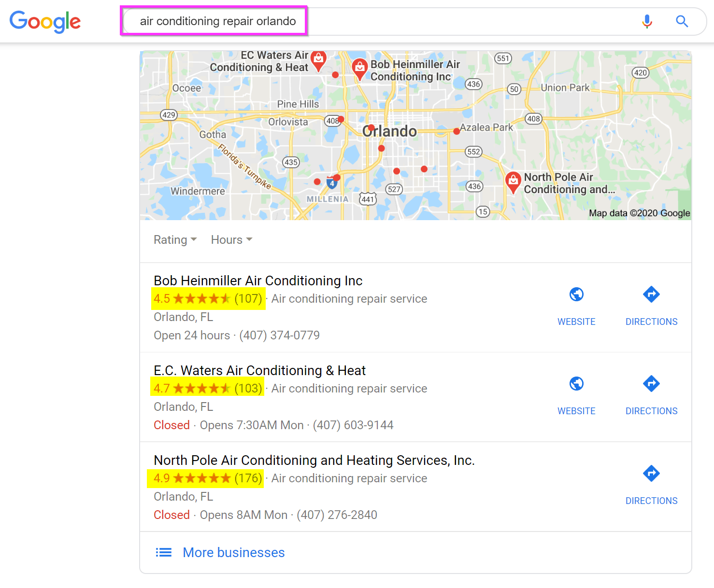Click E.C. Waters directions arrow icon
Image resolution: width=714 pixels, height=588 pixels.
point(651,384)
